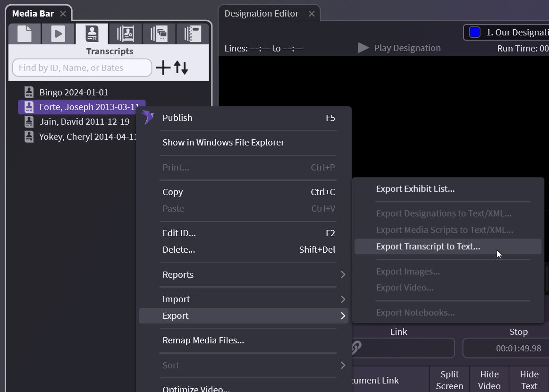Screen dimensions: 549x392
Task: Select the Transcripts tab icon
Action: [92, 34]
